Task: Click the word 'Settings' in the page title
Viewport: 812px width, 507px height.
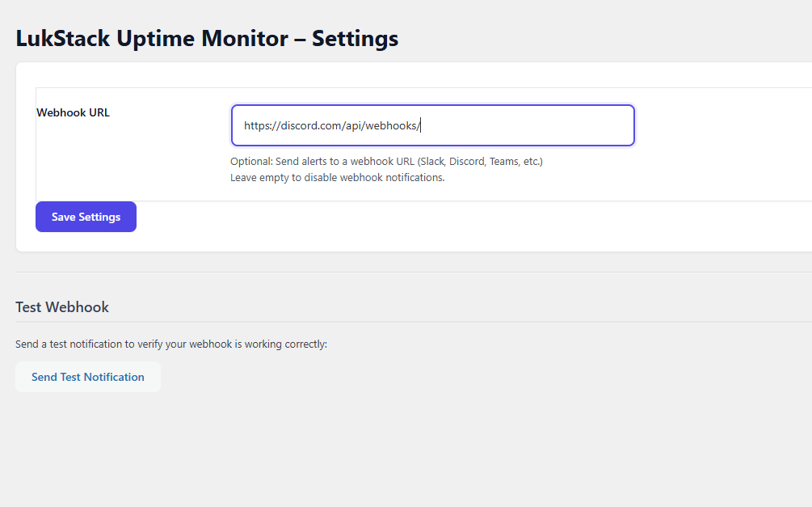Action: point(355,38)
